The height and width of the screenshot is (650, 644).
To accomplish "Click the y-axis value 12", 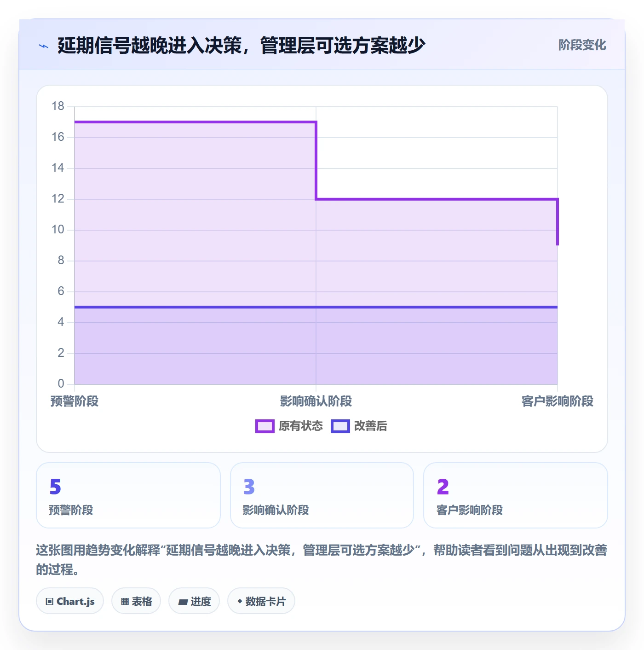I will 58,199.
